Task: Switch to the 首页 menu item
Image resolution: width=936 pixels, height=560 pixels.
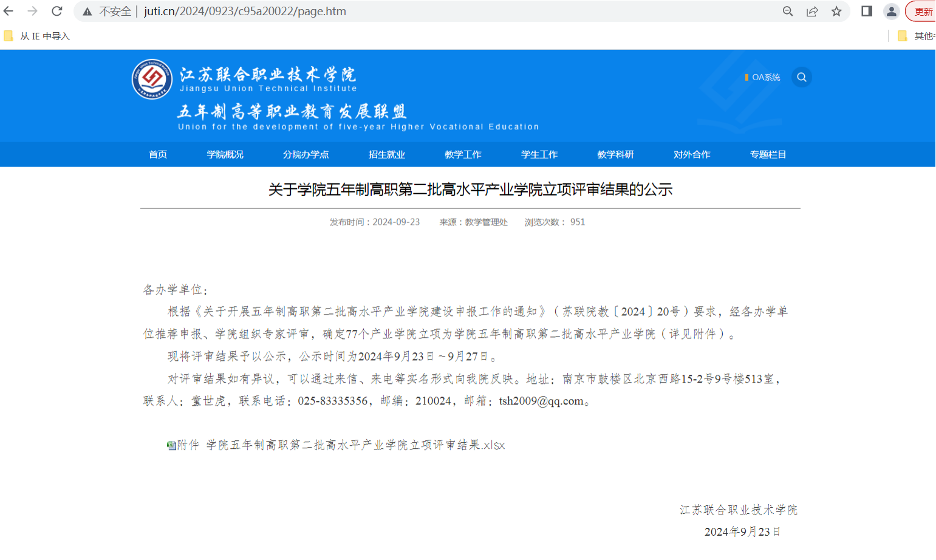Action: tap(157, 154)
